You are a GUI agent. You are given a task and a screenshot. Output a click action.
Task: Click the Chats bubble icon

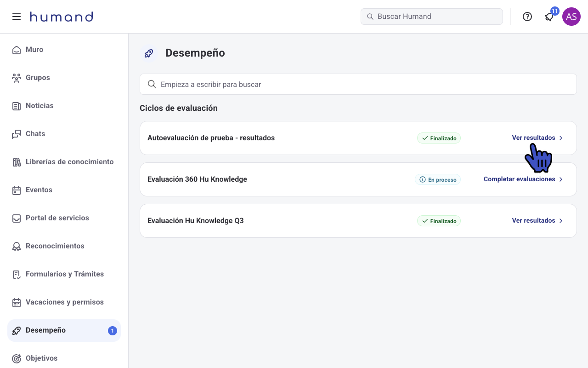(17, 134)
